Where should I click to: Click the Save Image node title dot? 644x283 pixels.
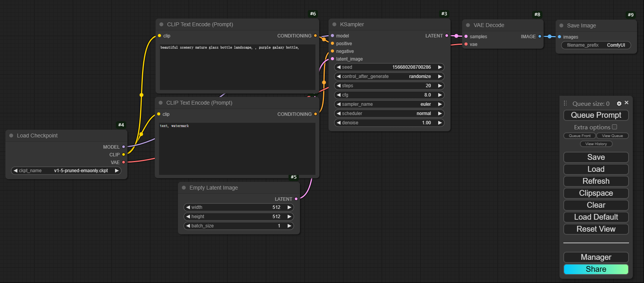(x=561, y=25)
